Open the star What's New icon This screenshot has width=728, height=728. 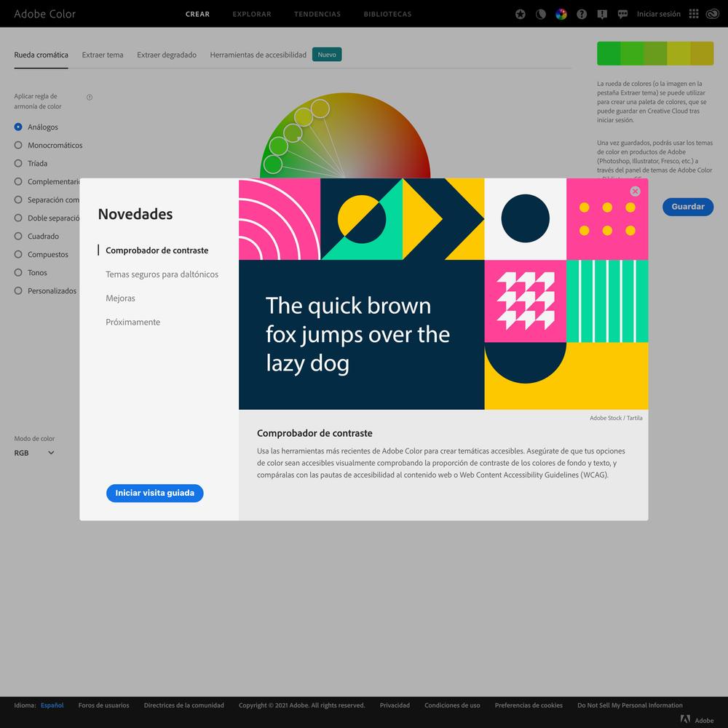click(520, 14)
